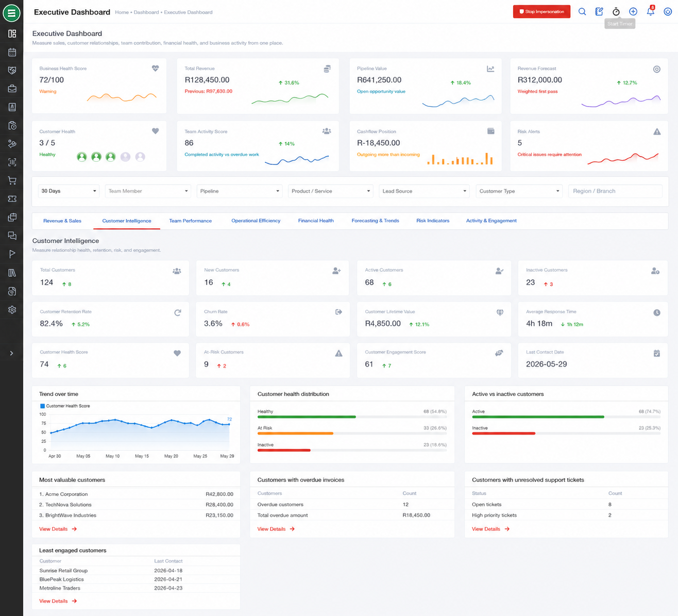Open the Product / Service dropdown
The height and width of the screenshot is (616, 678).
click(330, 191)
